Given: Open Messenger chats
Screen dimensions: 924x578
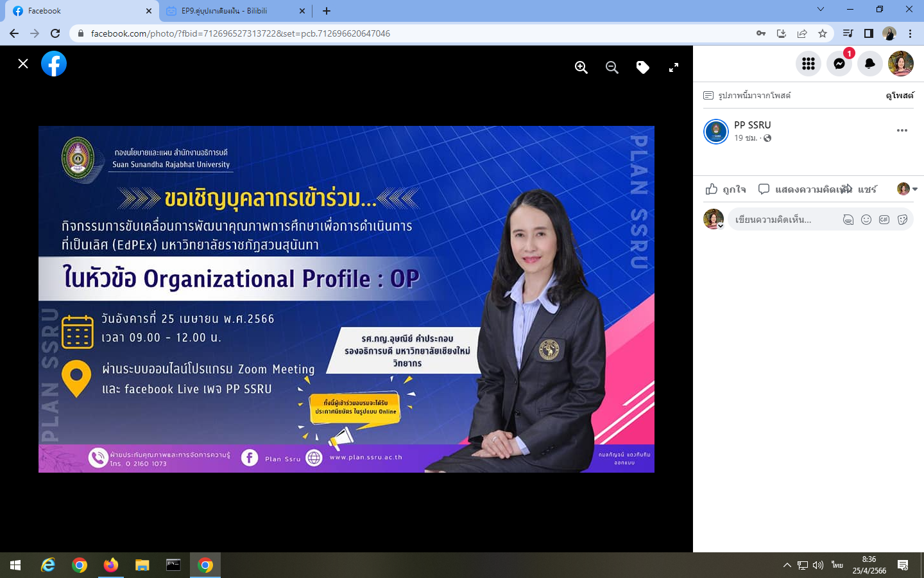Looking at the screenshot, I should click(x=839, y=64).
